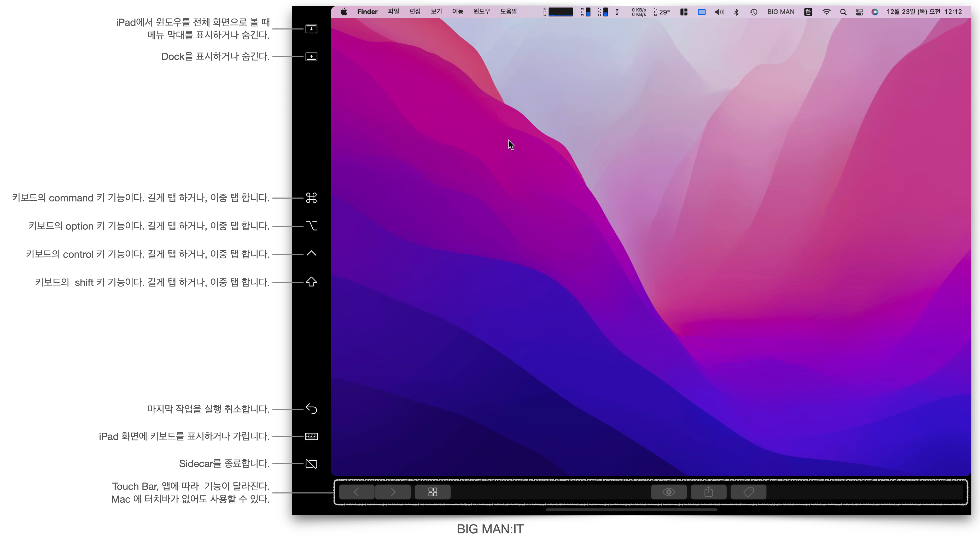980x536 pixels.
Task: Open the 파일 menu
Action: [393, 12]
